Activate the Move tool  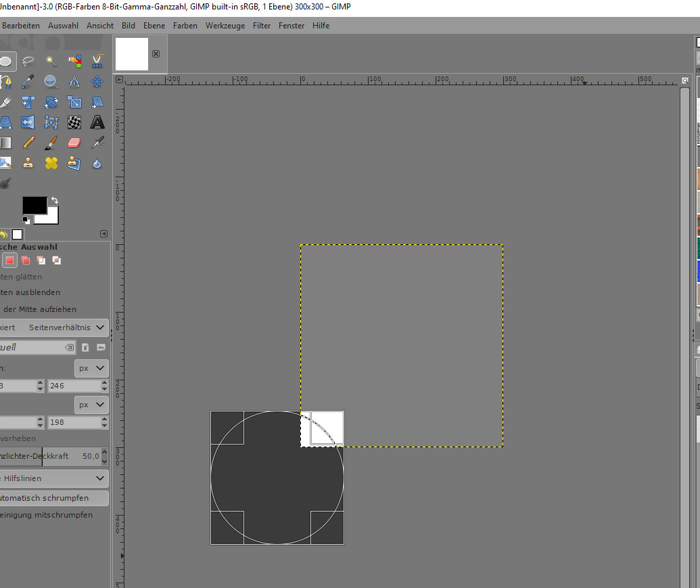tap(97, 82)
